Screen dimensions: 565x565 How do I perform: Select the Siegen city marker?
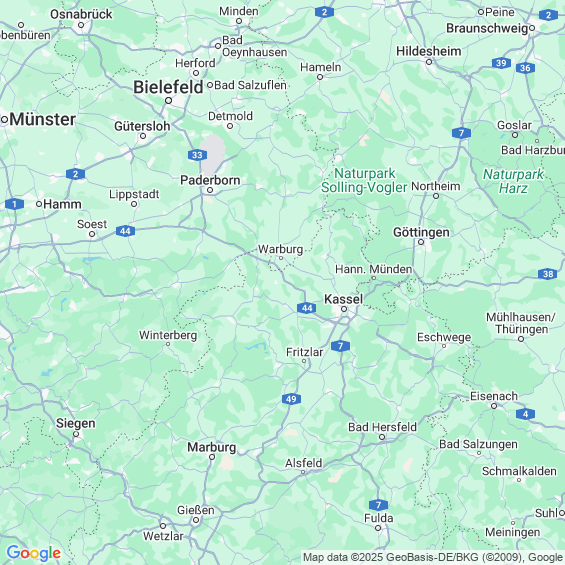76,434
